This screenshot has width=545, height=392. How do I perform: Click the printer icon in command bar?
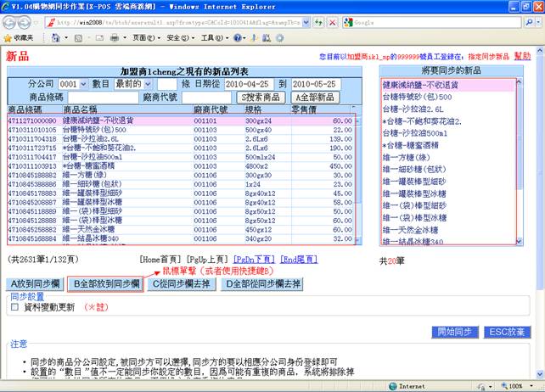click(115, 38)
